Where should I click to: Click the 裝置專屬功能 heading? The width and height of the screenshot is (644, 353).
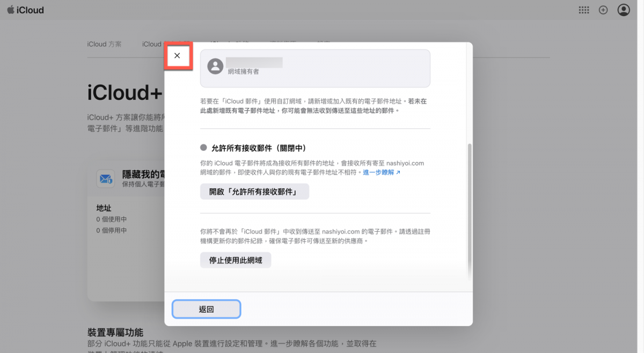click(x=115, y=333)
